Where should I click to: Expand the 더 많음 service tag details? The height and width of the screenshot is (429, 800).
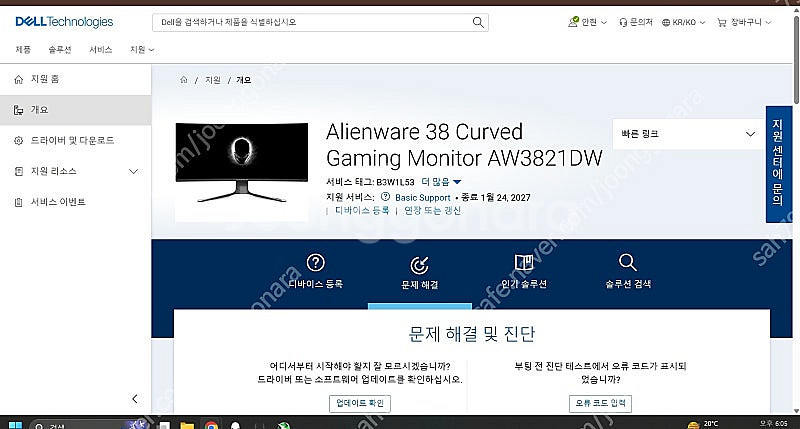coord(441,182)
